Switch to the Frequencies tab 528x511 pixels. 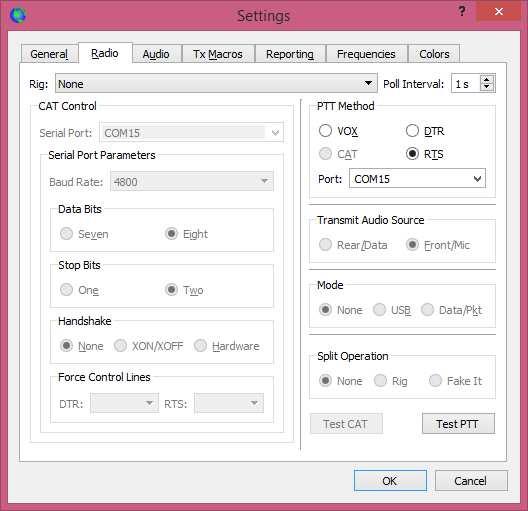[x=366, y=54]
